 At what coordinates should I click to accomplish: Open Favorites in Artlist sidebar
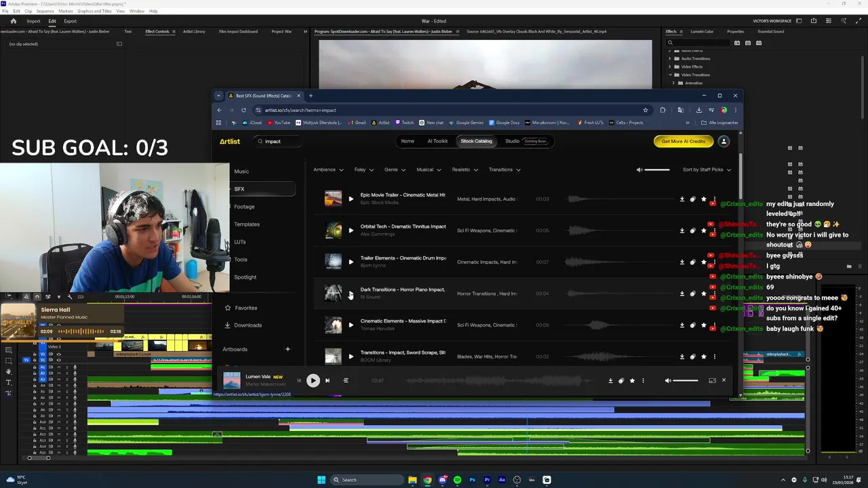pyautogui.click(x=246, y=308)
